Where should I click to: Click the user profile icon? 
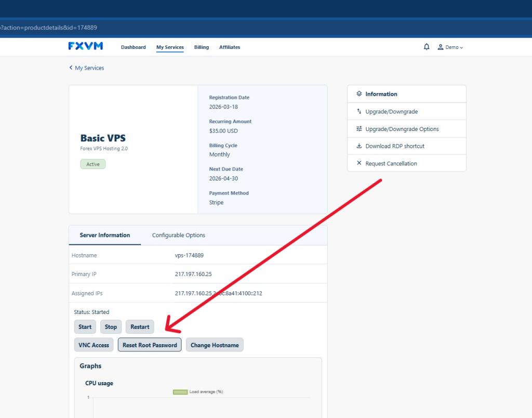(441, 47)
